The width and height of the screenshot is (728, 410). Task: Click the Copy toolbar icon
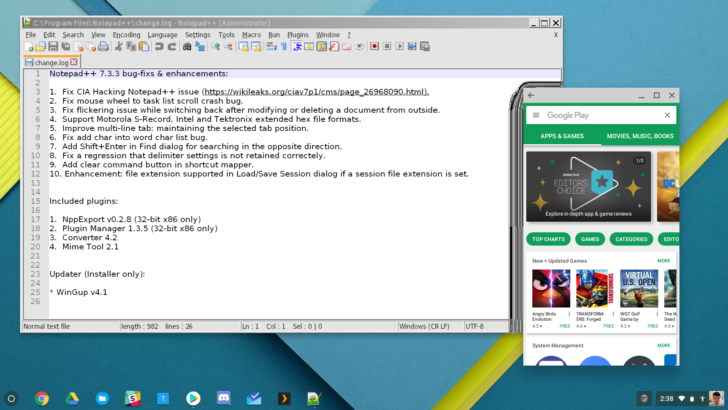pos(131,46)
